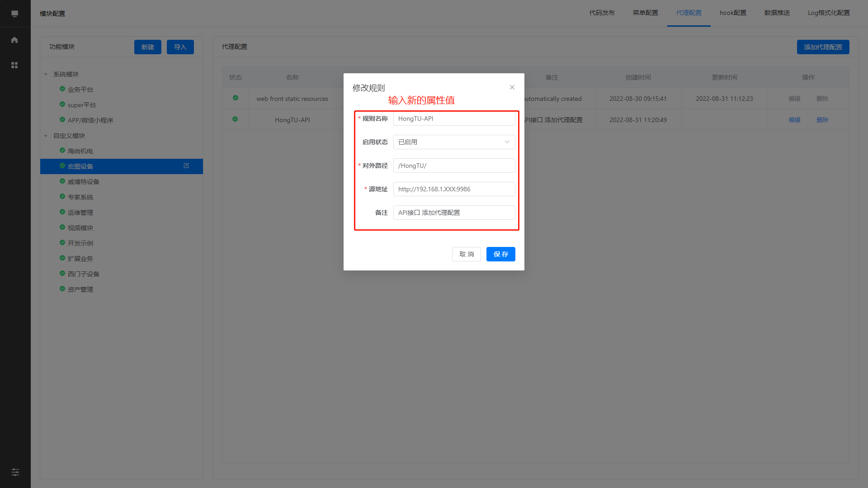The width and height of the screenshot is (868, 488).
Task: Click the monitor icon atop the sidebar
Action: tap(14, 14)
